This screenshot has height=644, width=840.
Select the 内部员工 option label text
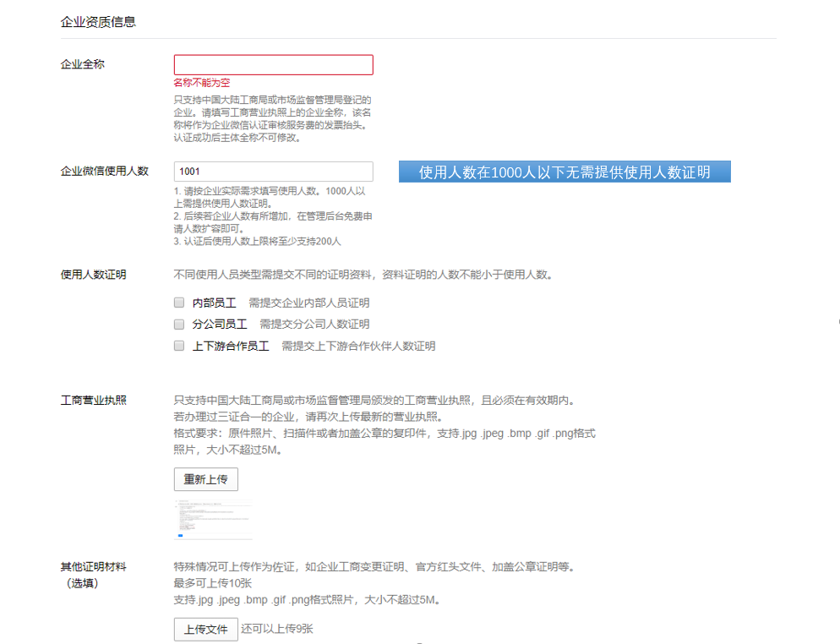click(215, 303)
